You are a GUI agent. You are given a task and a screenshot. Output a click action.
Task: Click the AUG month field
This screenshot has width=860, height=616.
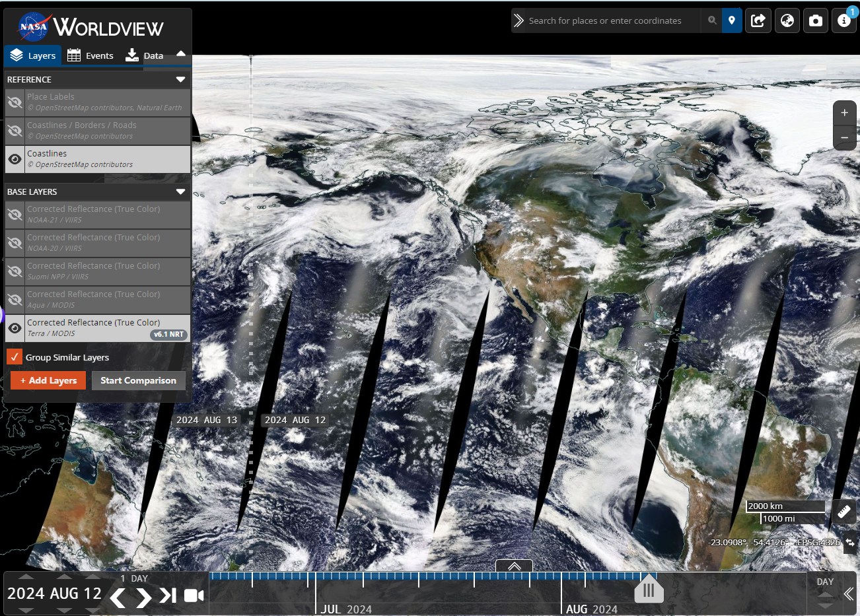pyautogui.click(x=64, y=594)
